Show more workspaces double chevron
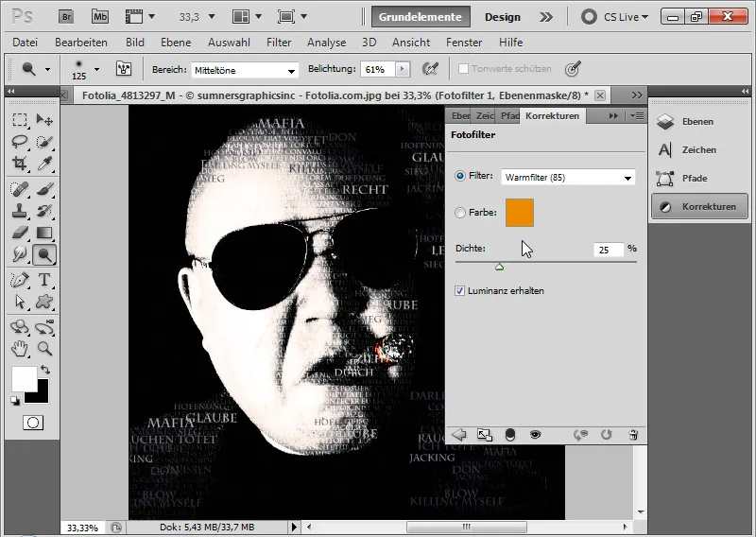 click(546, 17)
